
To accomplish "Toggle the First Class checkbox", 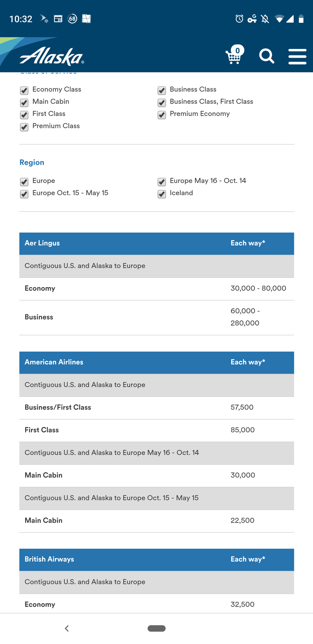I will point(24,115).
